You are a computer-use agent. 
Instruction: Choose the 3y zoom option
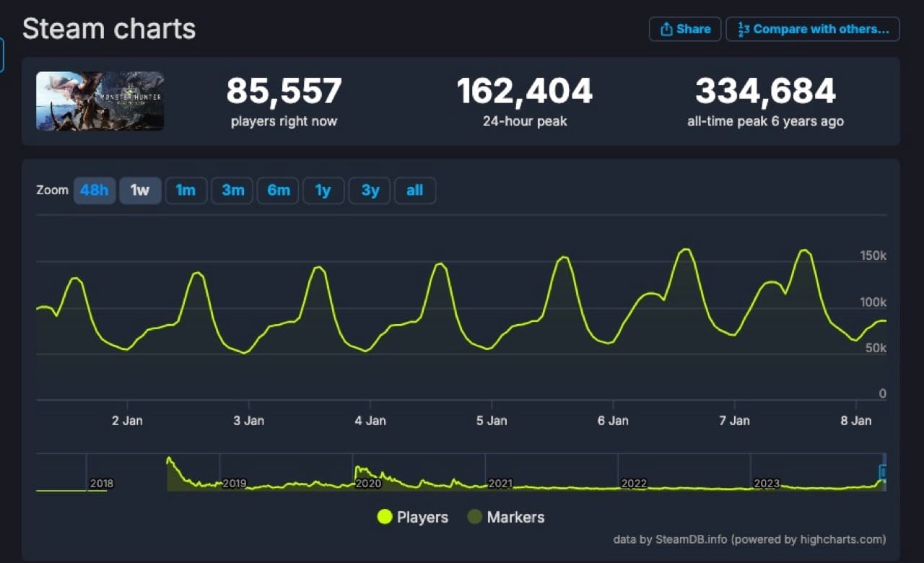coord(370,191)
